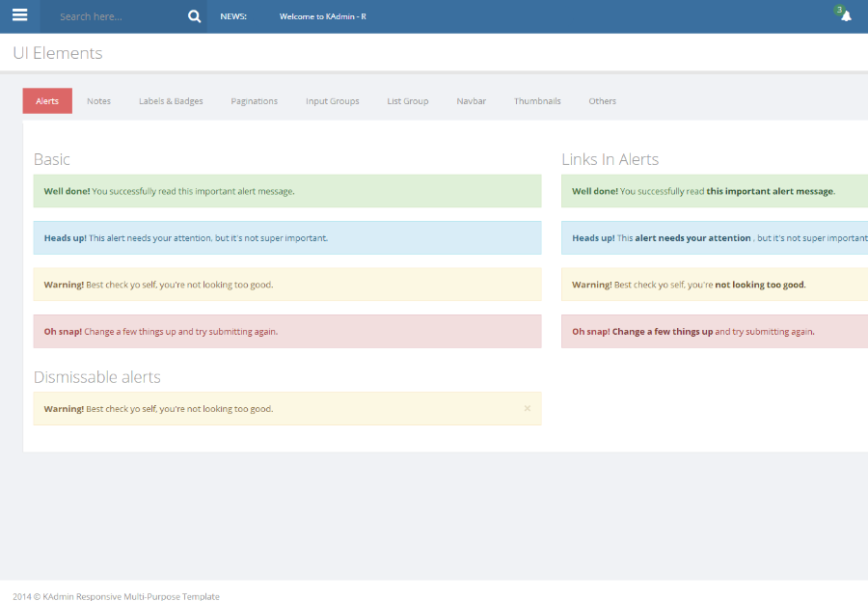Click 'Change a few things up' link
Image resolution: width=868 pixels, height=601 pixels.
click(663, 332)
